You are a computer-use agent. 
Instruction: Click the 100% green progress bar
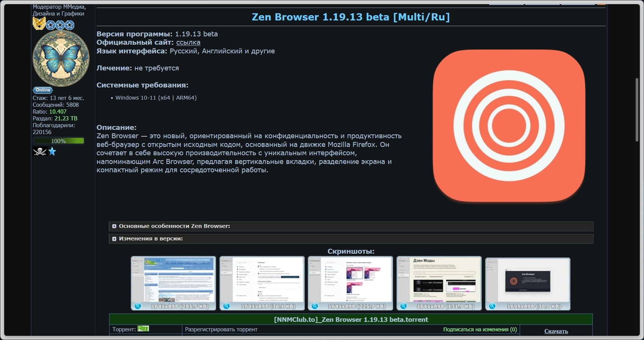[x=59, y=141]
